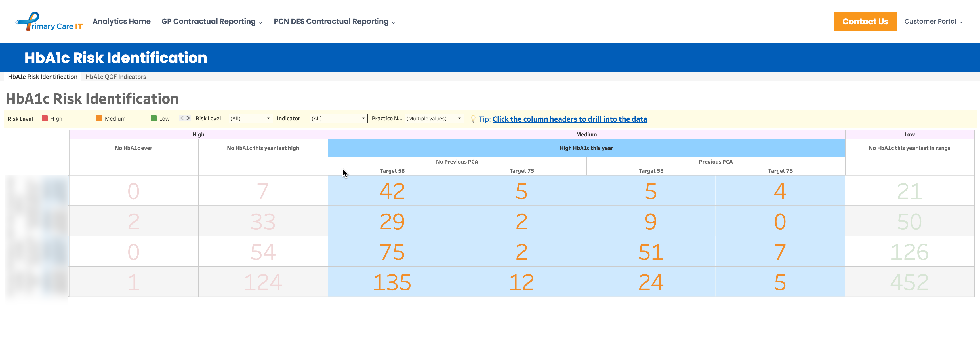The image size is (980, 359).
Task: Click the value 4 under Previous PCA Target 75
Action: 780,191
